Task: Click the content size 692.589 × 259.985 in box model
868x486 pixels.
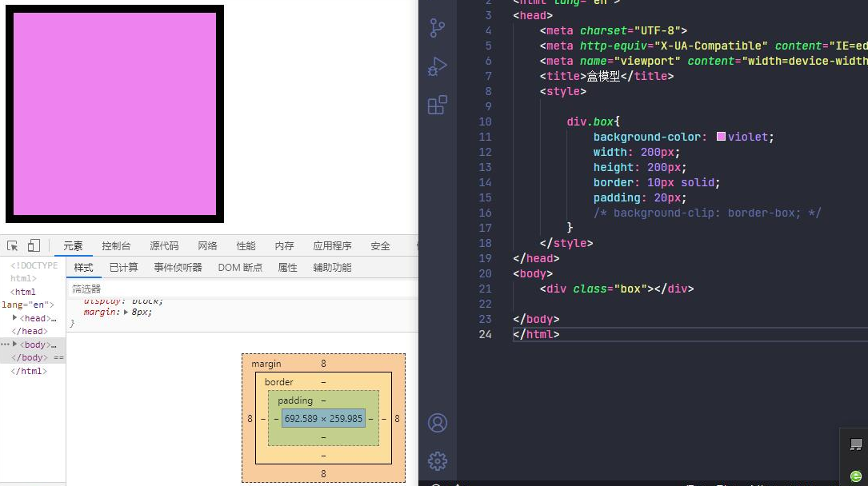Action: (324, 419)
